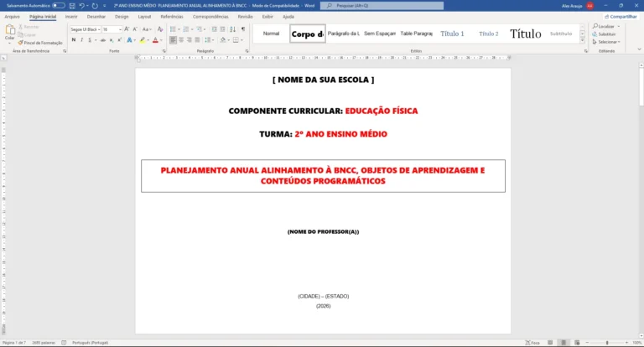Switch to Referências tab
This screenshot has width=644, height=347.
pyautogui.click(x=172, y=17)
